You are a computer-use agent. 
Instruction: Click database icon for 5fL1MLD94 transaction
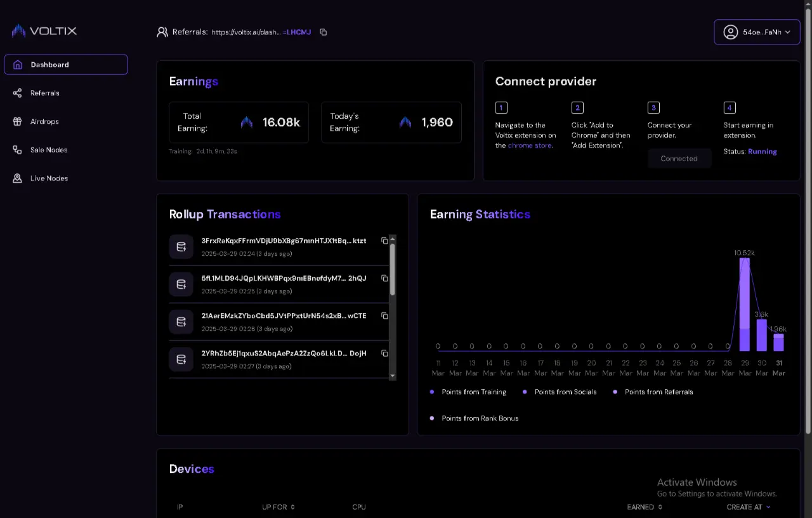click(x=181, y=284)
